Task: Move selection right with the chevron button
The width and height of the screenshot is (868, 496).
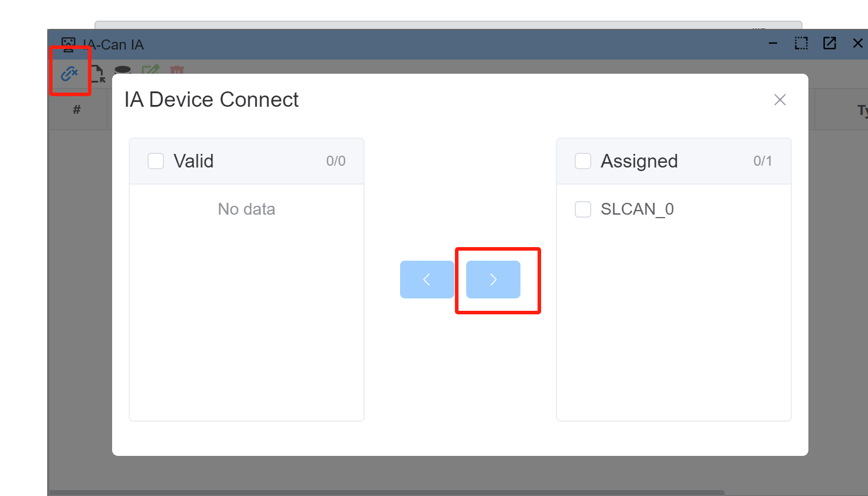Action: click(493, 280)
